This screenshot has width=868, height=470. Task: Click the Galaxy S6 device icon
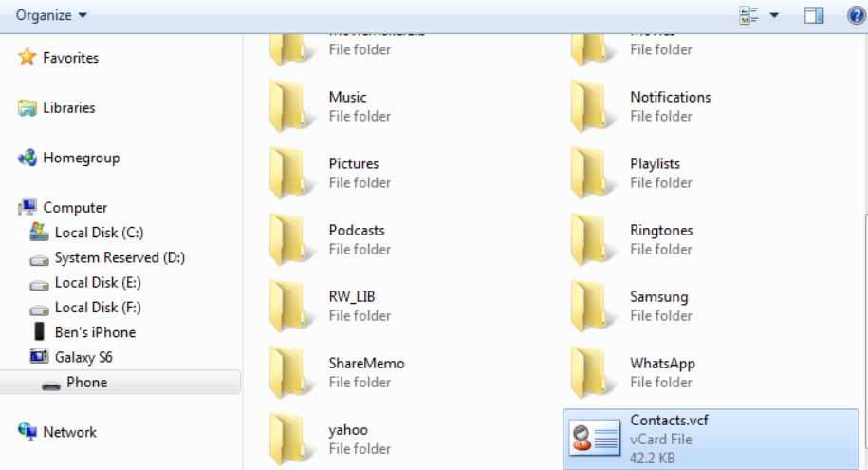(40, 357)
